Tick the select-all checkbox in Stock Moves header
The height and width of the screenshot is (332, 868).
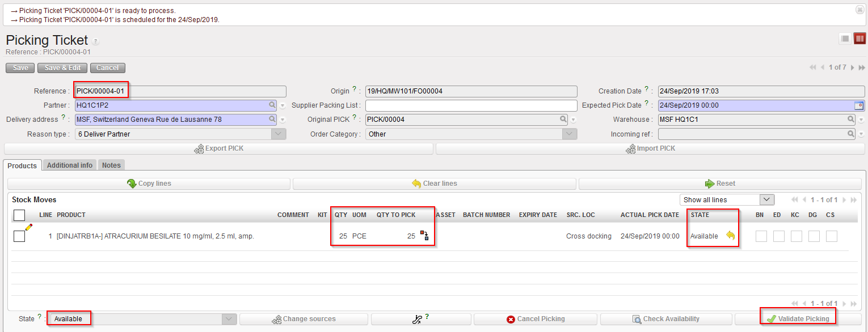(x=19, y=215)
